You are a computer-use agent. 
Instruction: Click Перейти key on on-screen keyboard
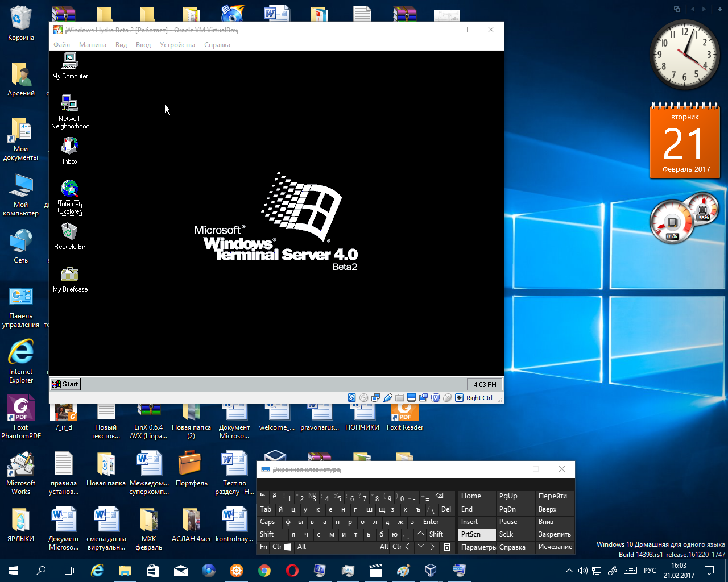(x=555, y=496)
